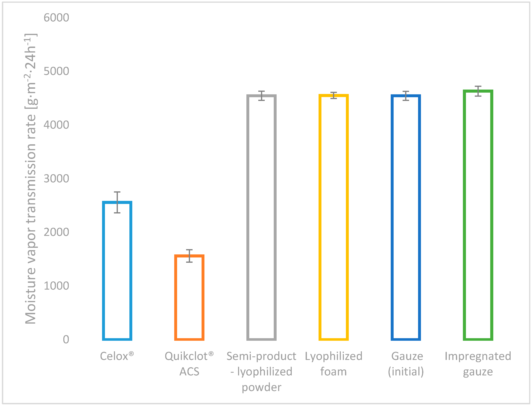532x406 pixels.
Task: Click the light blue Celox bar
Action: pyautogui.click(x=117, y=271)
